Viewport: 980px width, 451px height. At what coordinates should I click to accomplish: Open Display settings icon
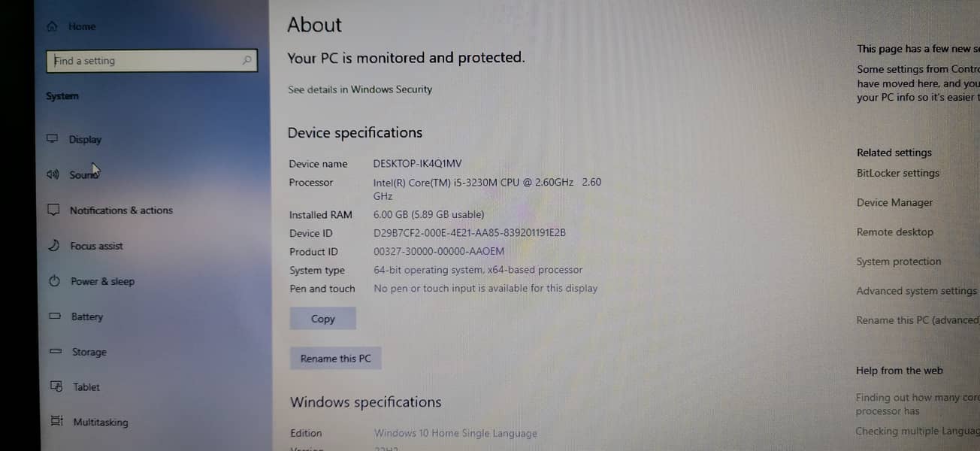point(53,139)
